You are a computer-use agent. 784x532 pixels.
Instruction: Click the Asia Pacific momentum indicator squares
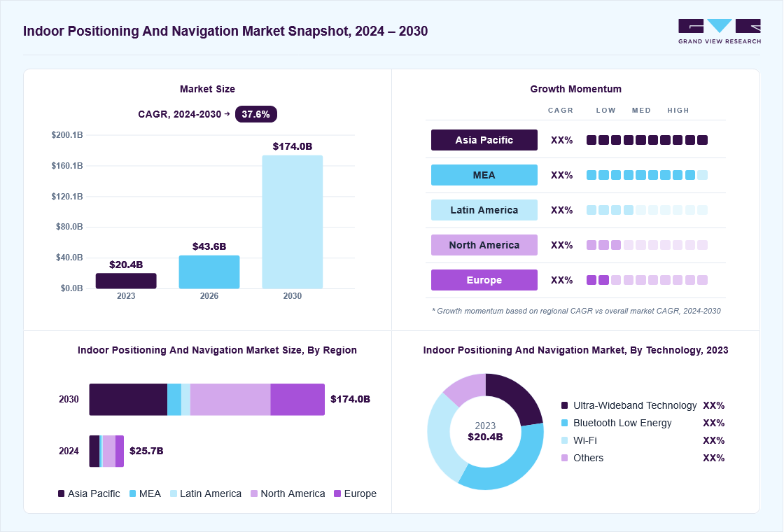click(647, 140)
